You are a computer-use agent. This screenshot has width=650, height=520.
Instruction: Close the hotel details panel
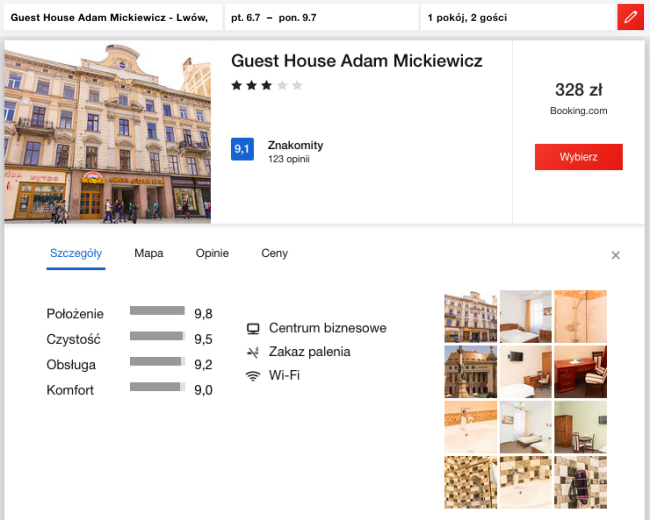coord(616,255)
